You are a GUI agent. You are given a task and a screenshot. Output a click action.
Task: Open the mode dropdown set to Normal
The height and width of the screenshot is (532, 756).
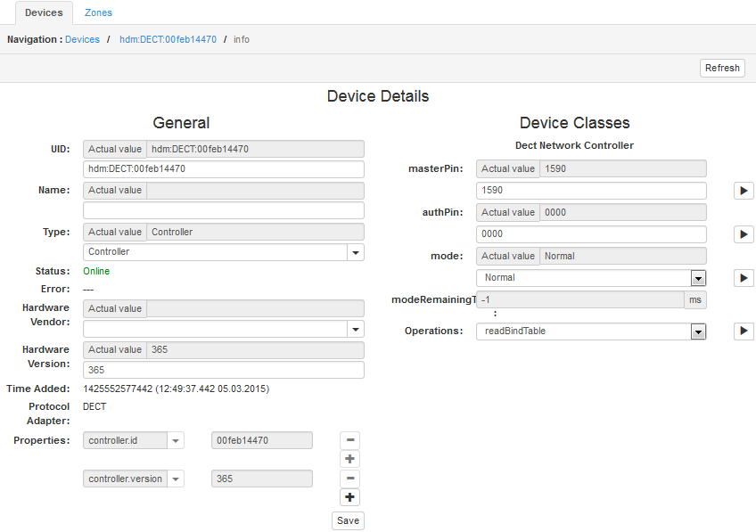pyautogui.click(x=698, y=277)
